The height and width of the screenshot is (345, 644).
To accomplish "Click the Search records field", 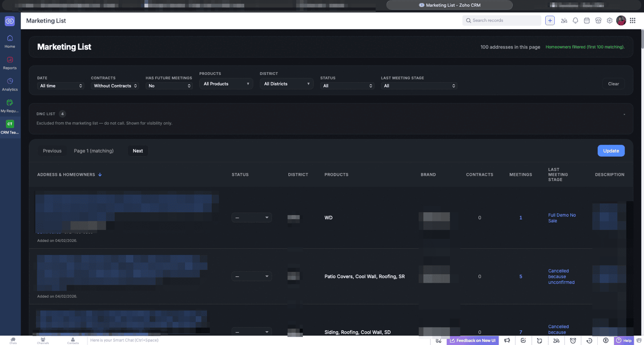I will [x=503, y=21].
